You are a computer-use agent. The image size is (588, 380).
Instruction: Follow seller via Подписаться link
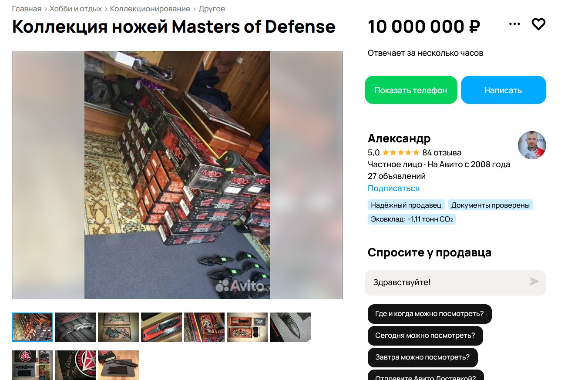tap(393, 188)
